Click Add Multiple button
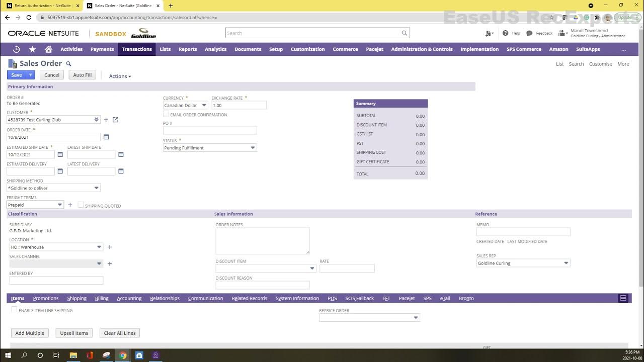 coord(30,333)
